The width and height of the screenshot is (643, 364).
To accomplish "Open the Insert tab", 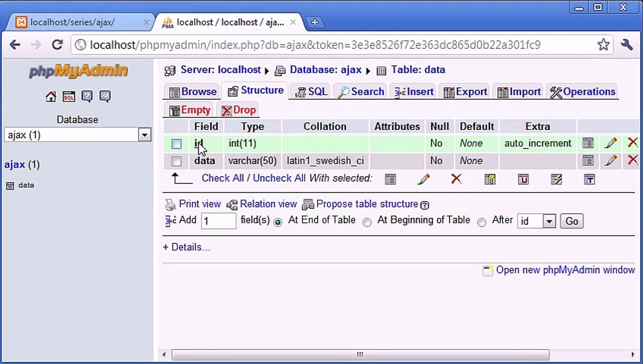I will 414,92.
